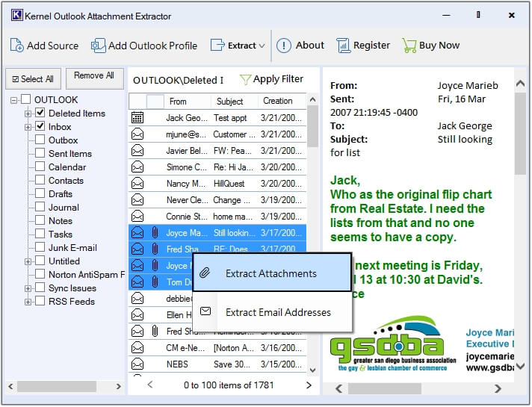
Task: Click the About label
Action: pos(310,45)
